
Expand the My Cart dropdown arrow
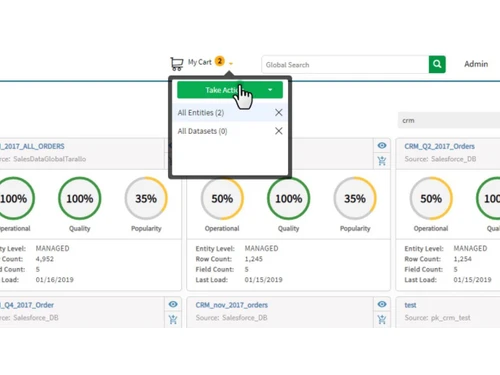coord(231,64)
